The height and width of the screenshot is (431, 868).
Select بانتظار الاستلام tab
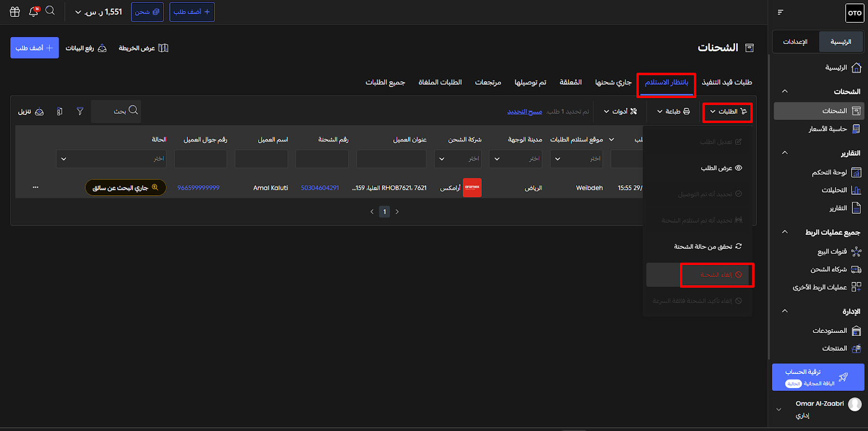(x=666, y=82)
